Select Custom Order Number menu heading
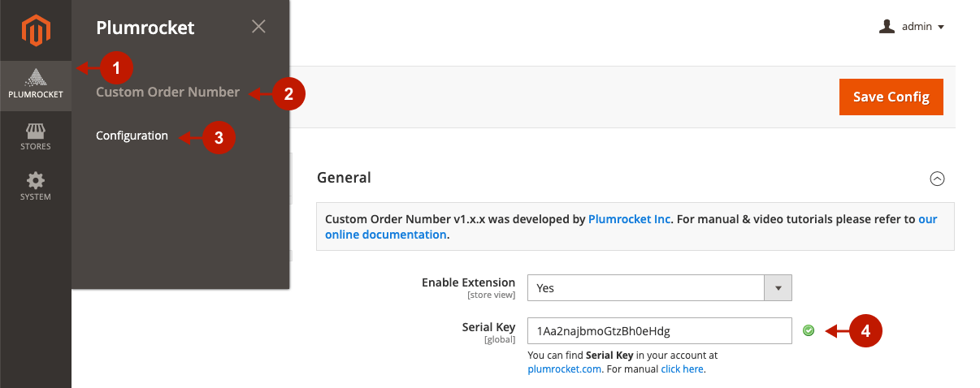The width and height of the screenshot is (980, 388). 167,92
